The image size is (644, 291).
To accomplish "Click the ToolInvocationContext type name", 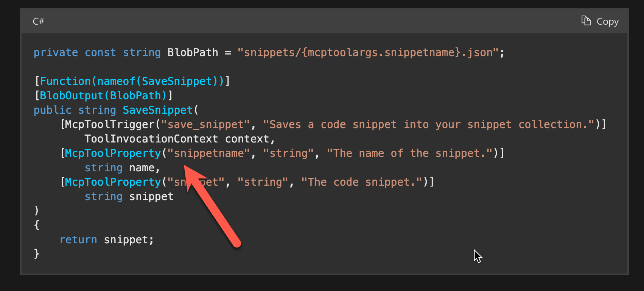I will point(151,139).
